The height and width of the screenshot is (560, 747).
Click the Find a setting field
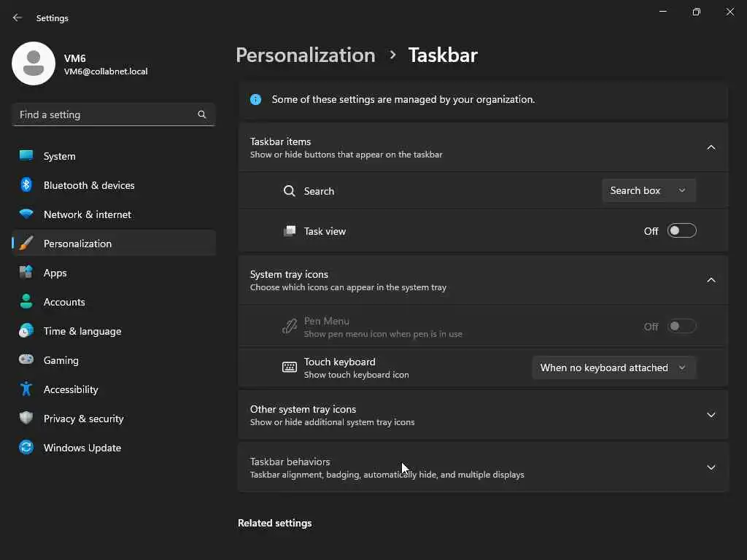click(x=106, y=114)
